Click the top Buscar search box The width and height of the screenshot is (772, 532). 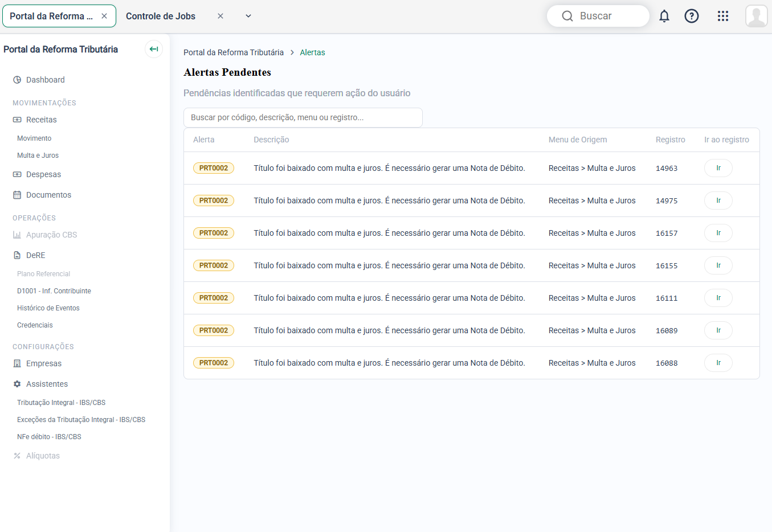tap(598, 16)
